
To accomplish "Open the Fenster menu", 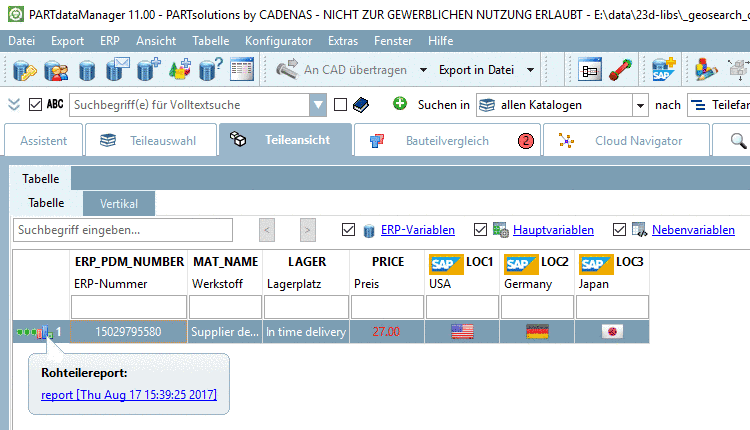I will pyautogui.click(x=393, y=41).
